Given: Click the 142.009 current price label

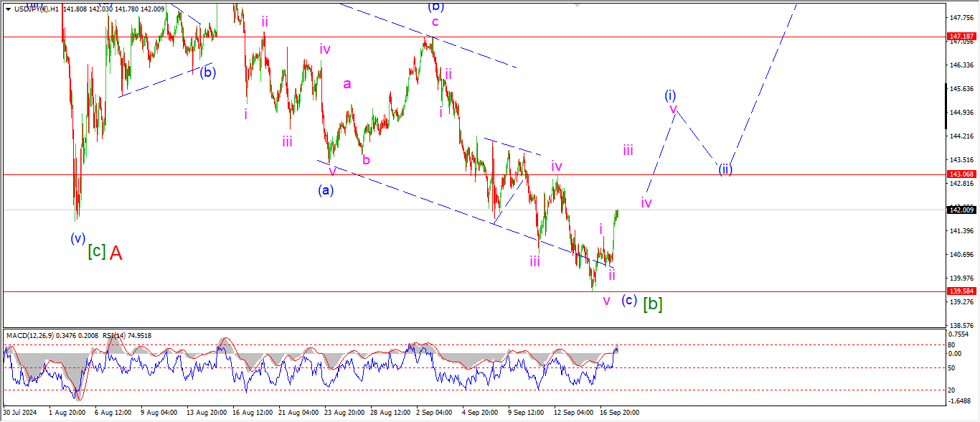Looking at the screenshot, I should click(959, 210).
